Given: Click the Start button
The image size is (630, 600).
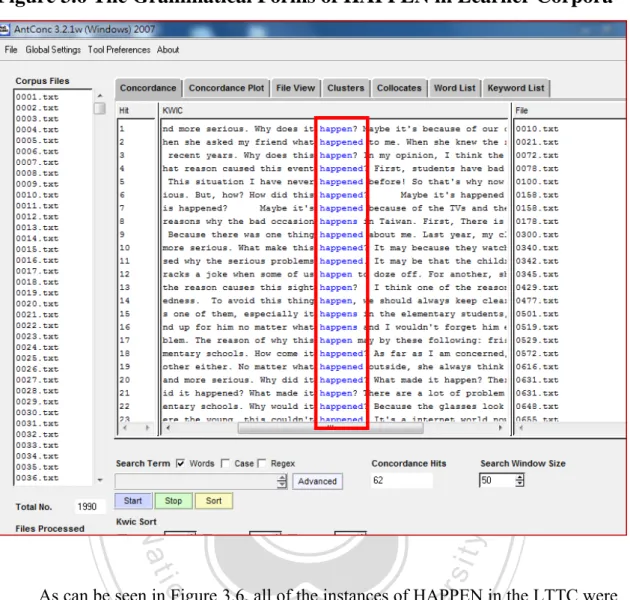Looking at the screenshot, I should click(x=133, y=501).
